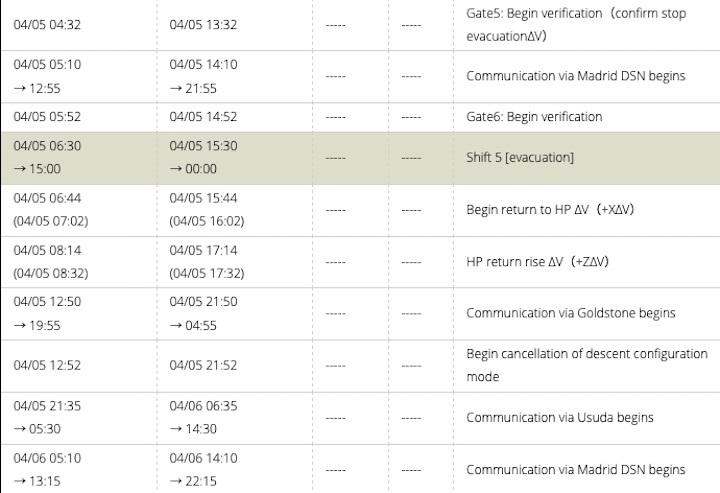This screenshot has width=720, height=493.
Task: Select the 04/06 05:10 → 13:15 time cell
Action: [47, 469]
